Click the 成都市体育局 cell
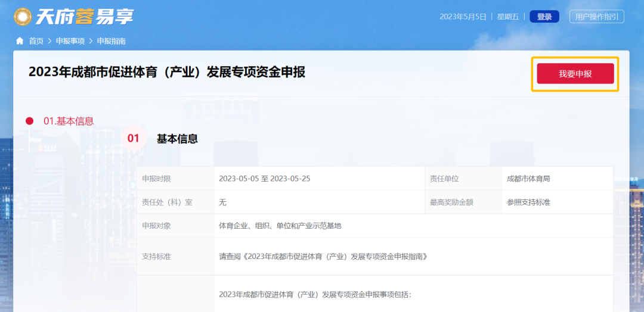 532,179
